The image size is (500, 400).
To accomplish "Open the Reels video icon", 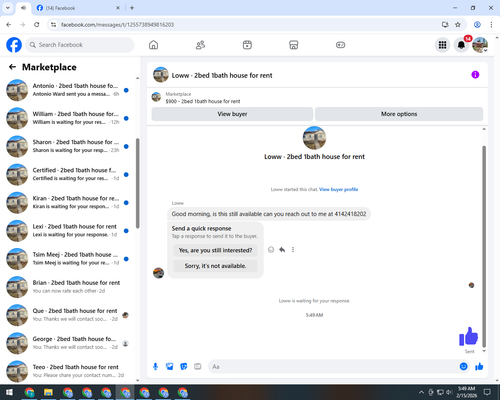I will [247, 45].
